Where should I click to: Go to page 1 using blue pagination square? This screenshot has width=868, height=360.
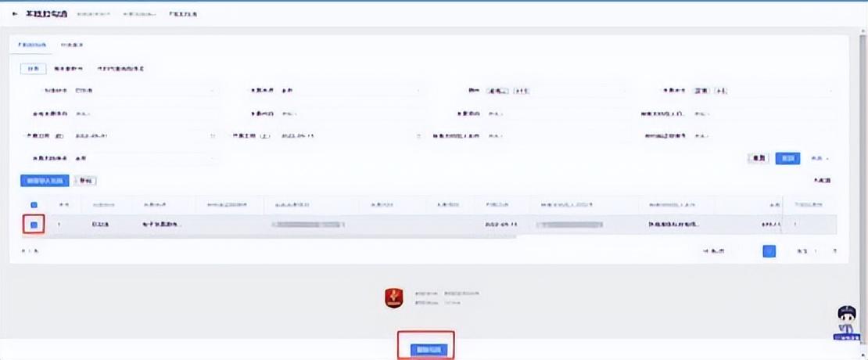point(769,251)
